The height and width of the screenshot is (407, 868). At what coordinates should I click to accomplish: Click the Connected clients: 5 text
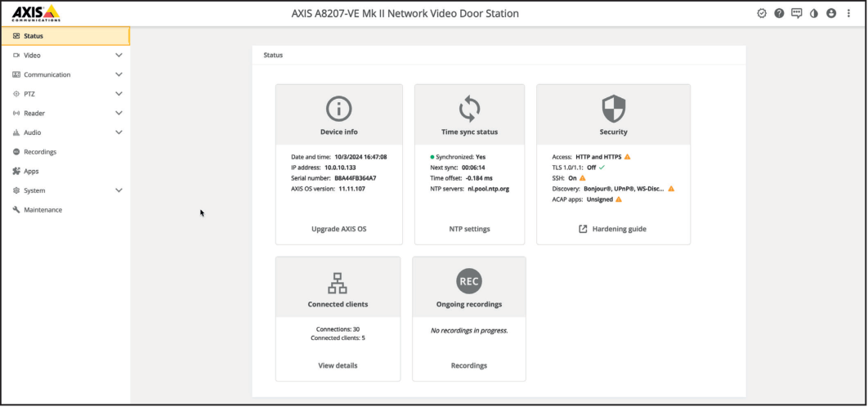point(338,338)
